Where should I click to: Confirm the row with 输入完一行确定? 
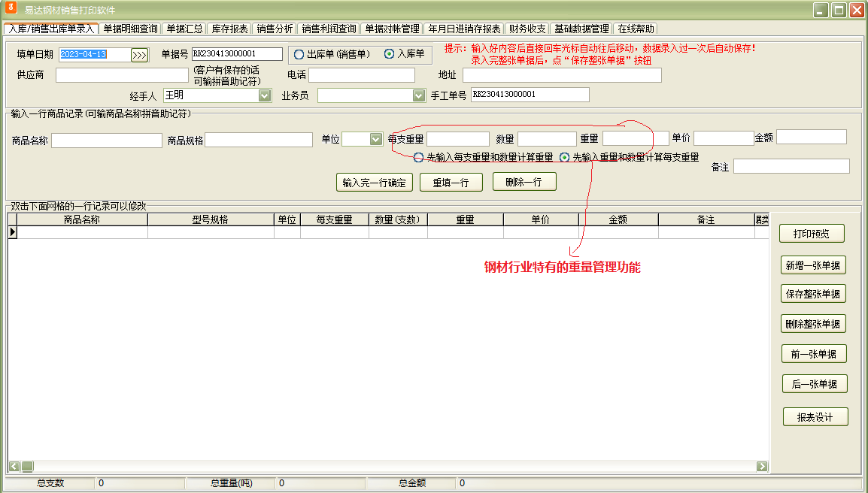(x=374, y=181)
